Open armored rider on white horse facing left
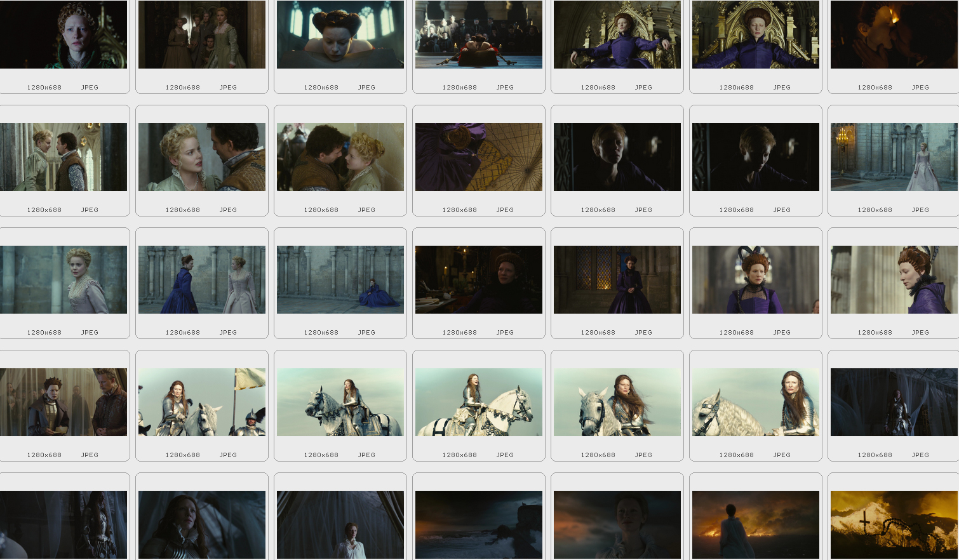Viewport: 959px width, 560px height. [x=340, y=402]
